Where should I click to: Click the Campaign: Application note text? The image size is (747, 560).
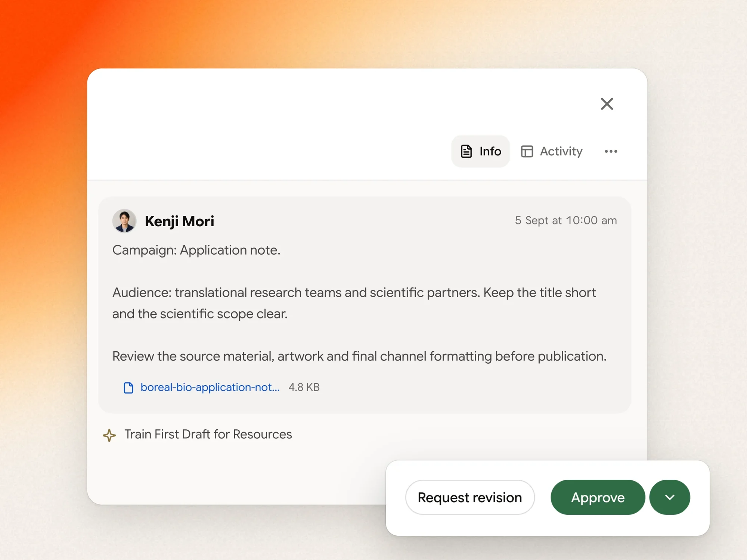point(196,250)
